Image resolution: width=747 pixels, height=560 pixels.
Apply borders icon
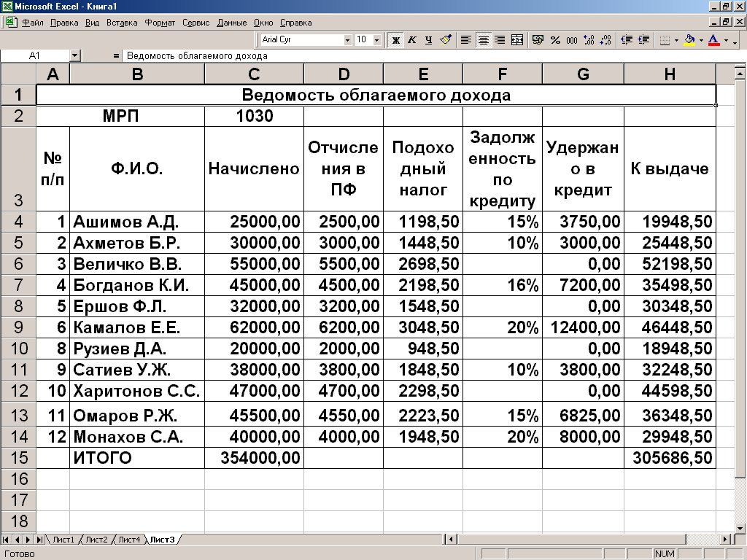(665, 40)
